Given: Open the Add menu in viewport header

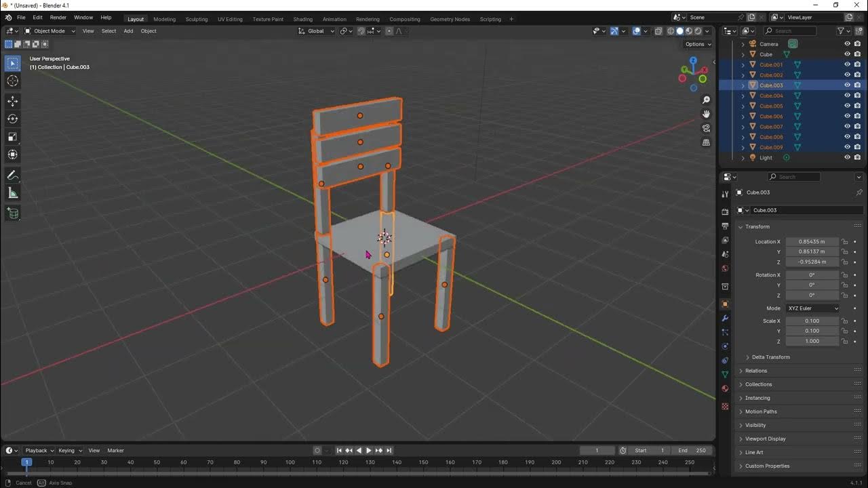Looking at the screenshot, I should [128, 30].
